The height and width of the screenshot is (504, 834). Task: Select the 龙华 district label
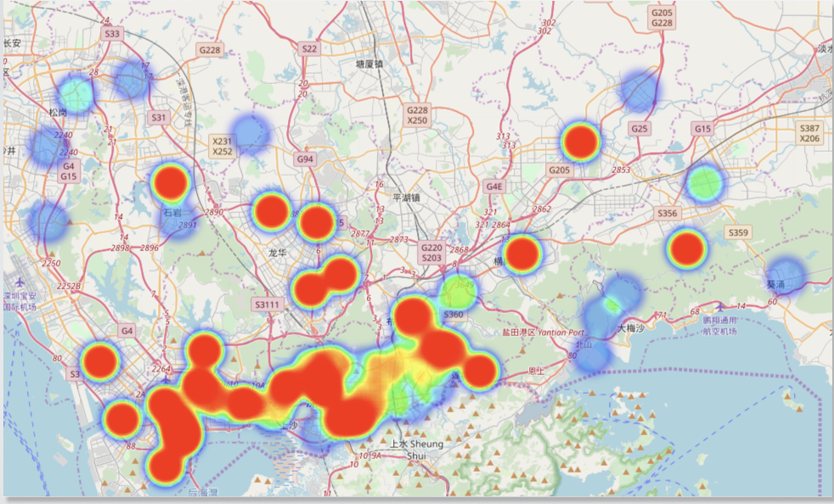[x=278, y=253]
